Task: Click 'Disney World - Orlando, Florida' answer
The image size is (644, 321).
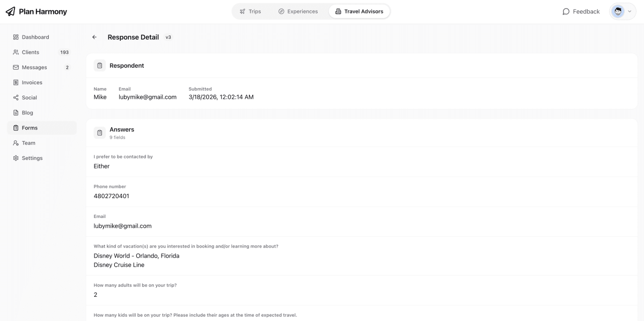Action: tap(136, 256)
